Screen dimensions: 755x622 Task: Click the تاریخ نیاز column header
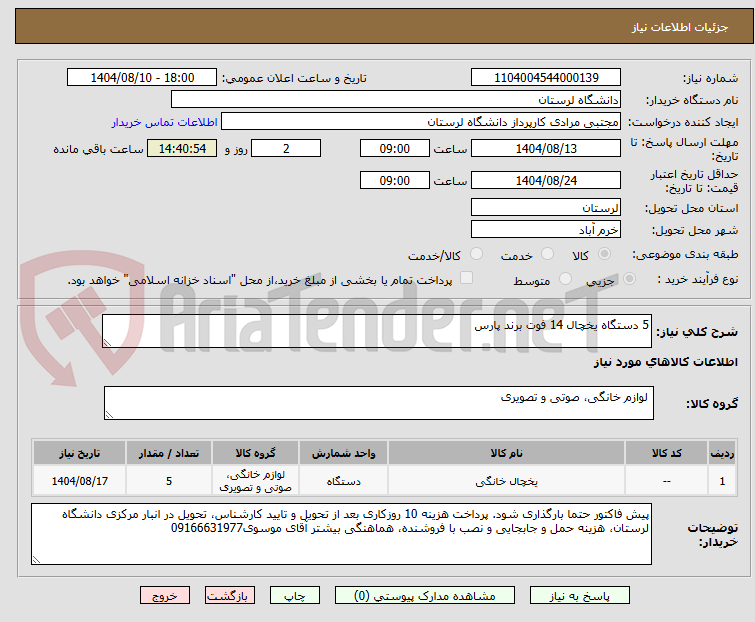pos(79,453)
